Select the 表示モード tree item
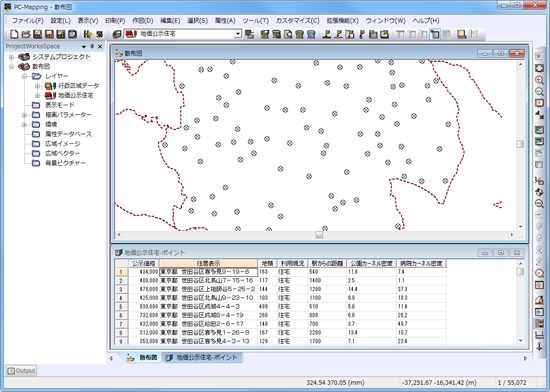 pyautogui.click(x=60, y=105)
